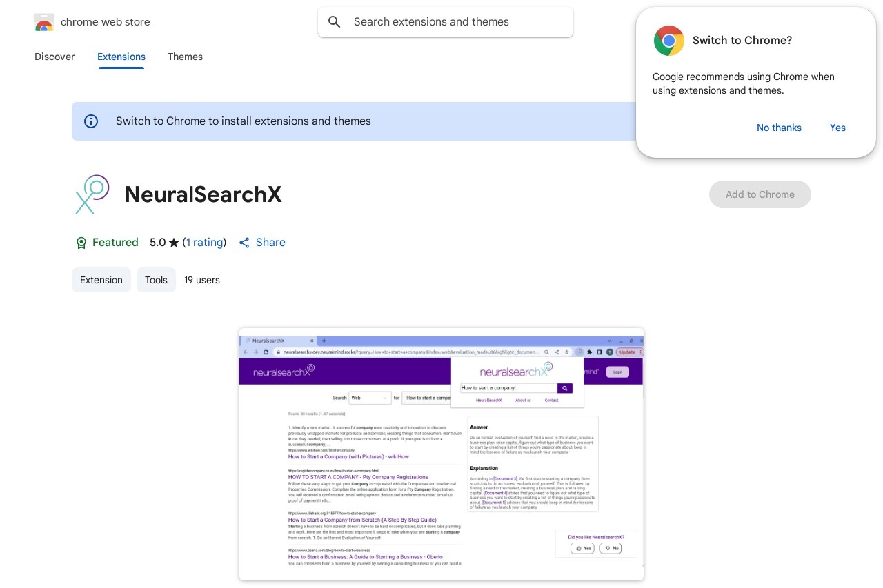
Task: Open the 1 rating link
Action: click(205, 243)
